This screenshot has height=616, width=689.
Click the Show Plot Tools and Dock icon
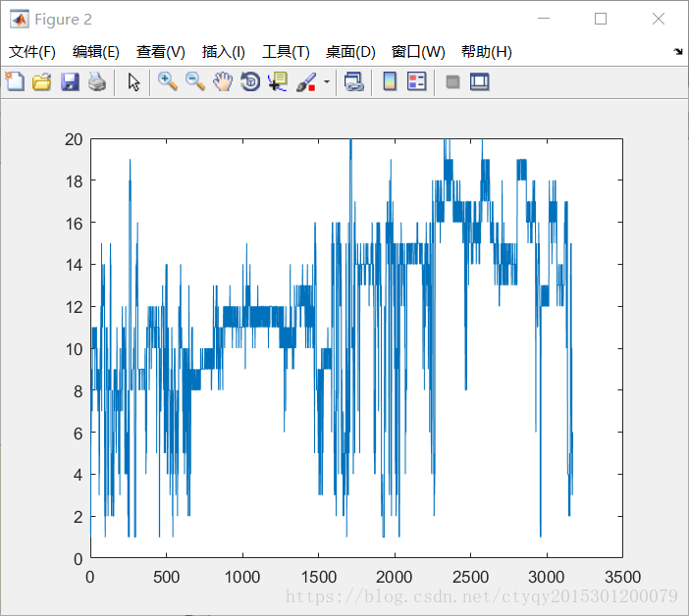click(479, 81)
